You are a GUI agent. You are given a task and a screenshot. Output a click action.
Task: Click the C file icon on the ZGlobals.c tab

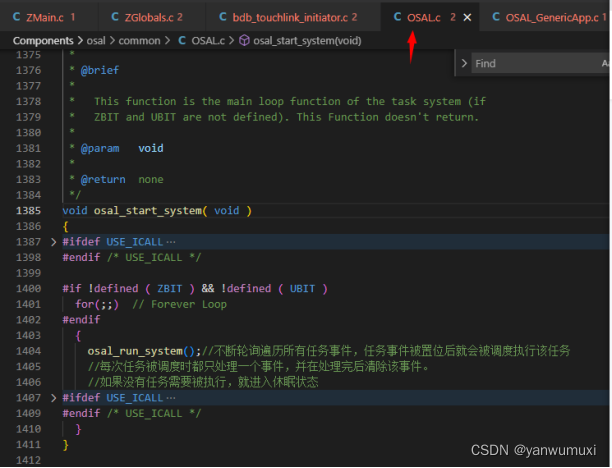click(x=115, y=17)
